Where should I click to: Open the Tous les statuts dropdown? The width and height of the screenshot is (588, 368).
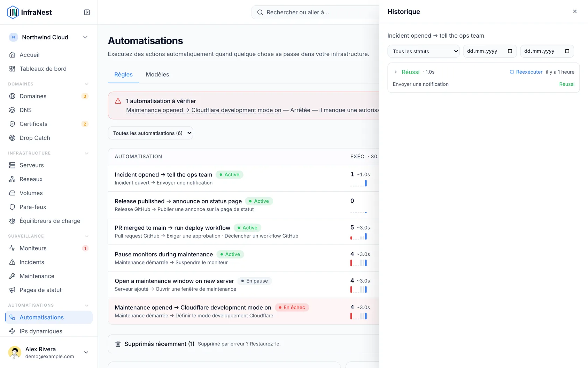[x=424, y=51]
